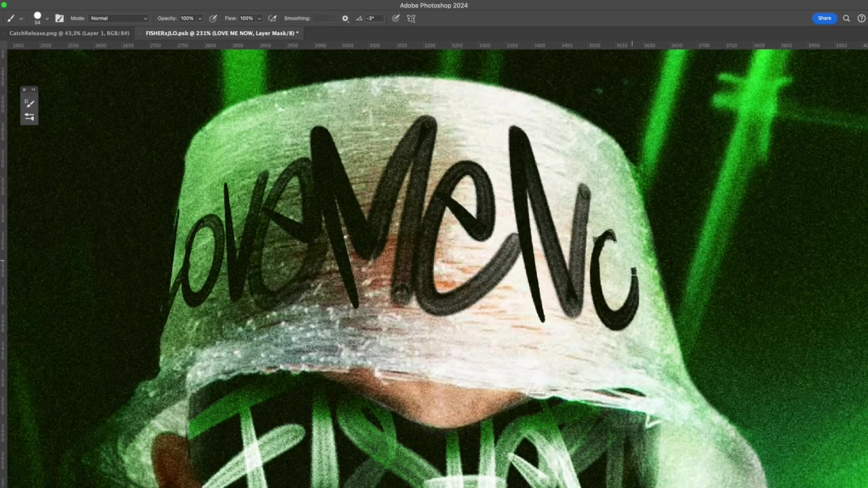Click the blue Share button

pos(824,18)
